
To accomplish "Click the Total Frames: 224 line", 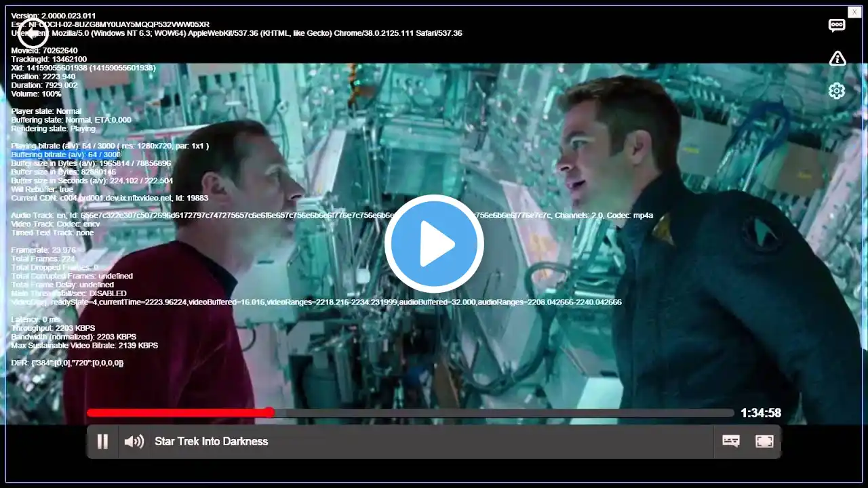I will [43, 259].
